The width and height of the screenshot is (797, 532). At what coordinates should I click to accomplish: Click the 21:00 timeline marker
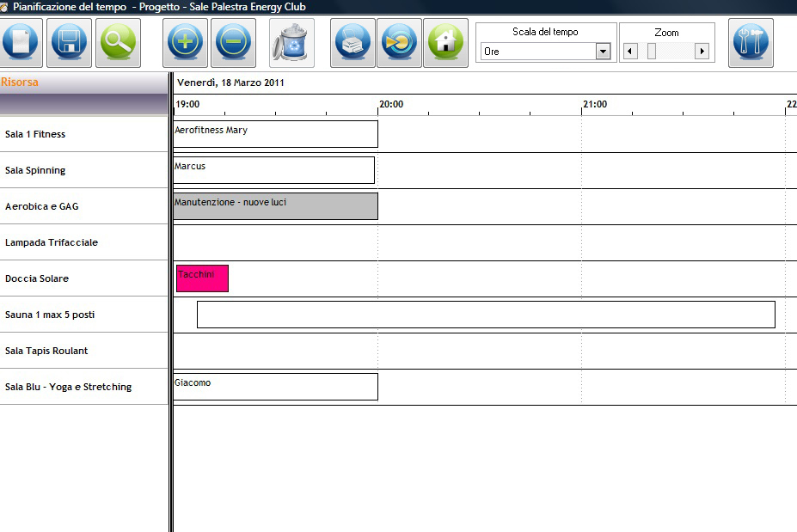pyautogui.click(x=595, y=104)
